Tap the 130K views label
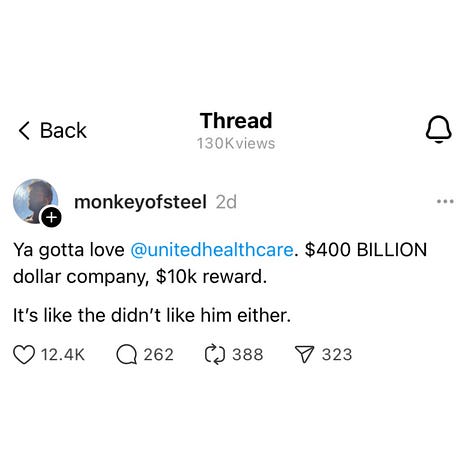474x474 pixels. 236,144
